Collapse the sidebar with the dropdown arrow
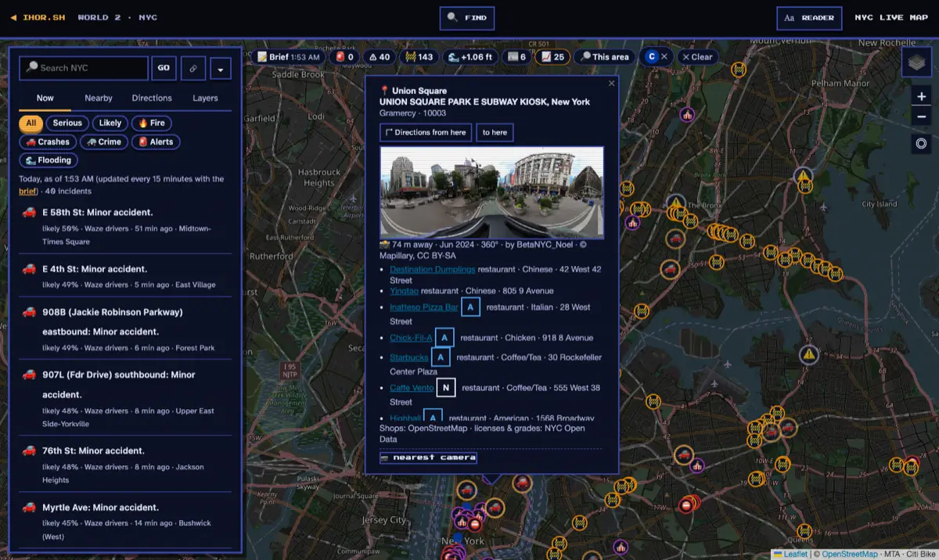Image resolution: width=939 pixels, height=560 pixels. point(220,68)
